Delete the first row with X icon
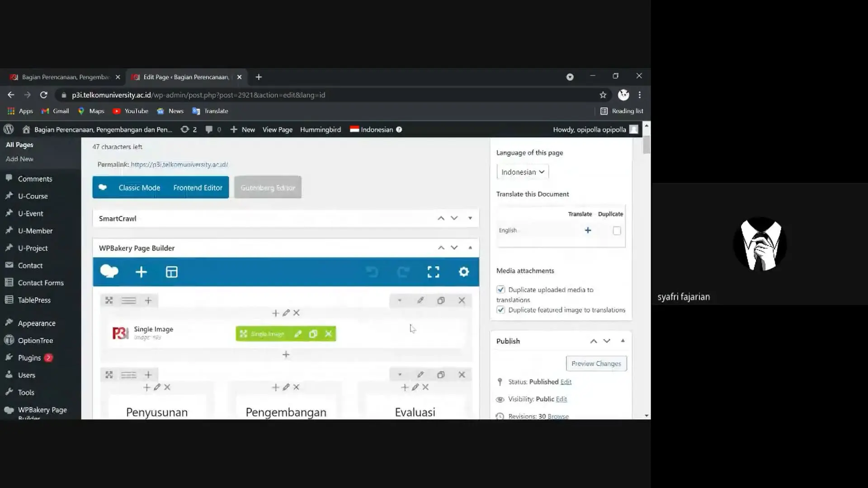This screenshot has width=868, height=488. click(462, 300)
